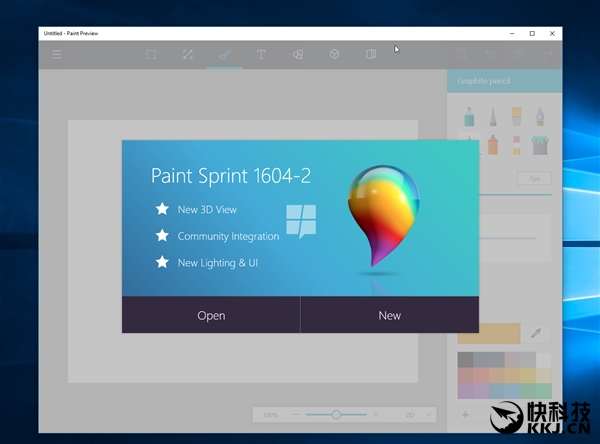Click the Community Integration feature text

click(228, 236)
